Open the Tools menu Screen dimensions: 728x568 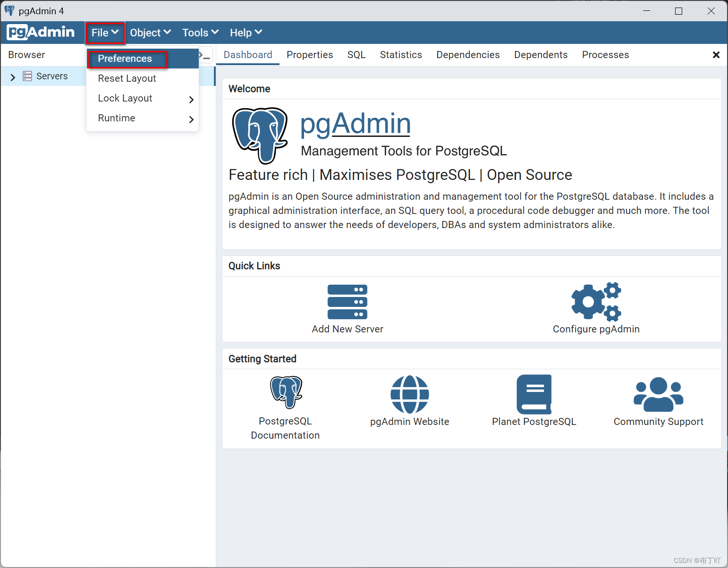coord(200,33)
